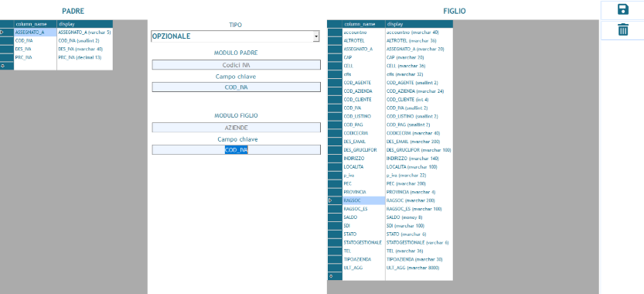Select ULT_AGG in FIGLIO column_name
The height and width of the screenshot is (294, 644).
pos(364,268)
